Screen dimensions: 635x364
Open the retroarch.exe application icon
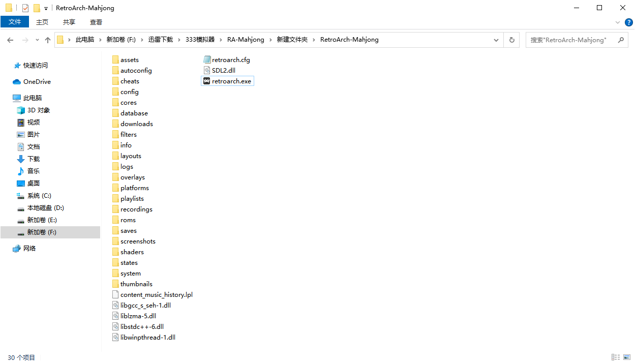click(x=206, y=81)
